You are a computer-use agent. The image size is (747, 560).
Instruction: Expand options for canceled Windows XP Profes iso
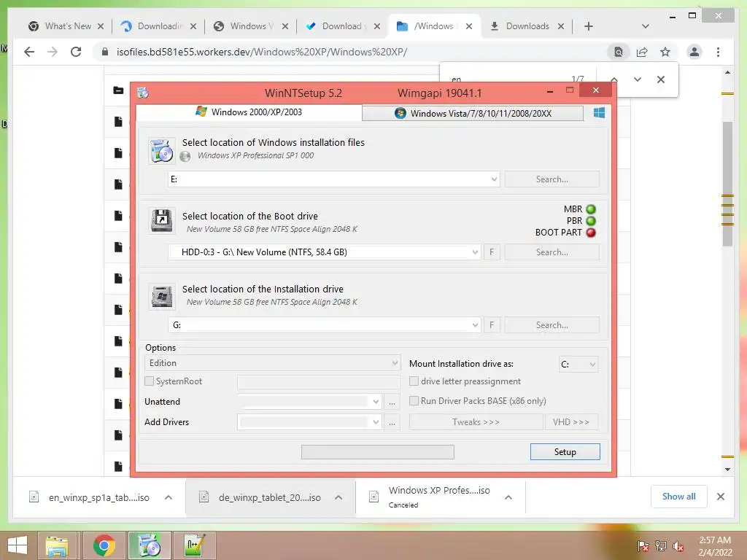[508, 497]
